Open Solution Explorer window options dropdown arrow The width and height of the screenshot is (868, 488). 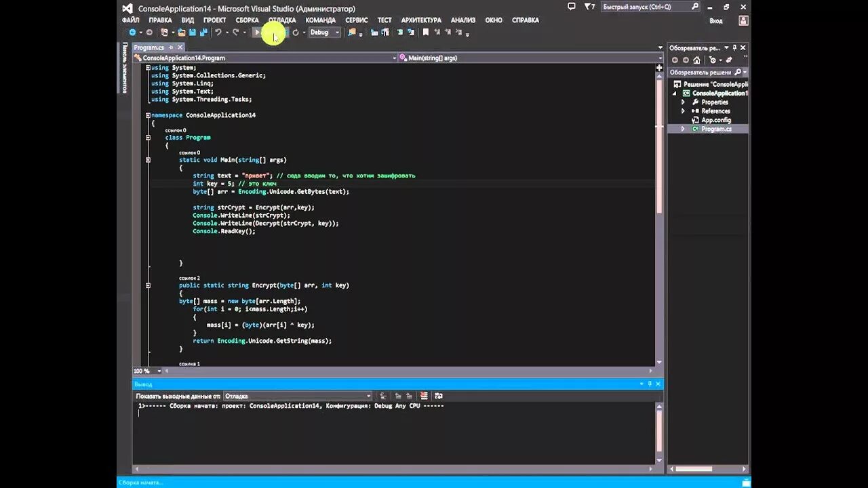(726, 48)
